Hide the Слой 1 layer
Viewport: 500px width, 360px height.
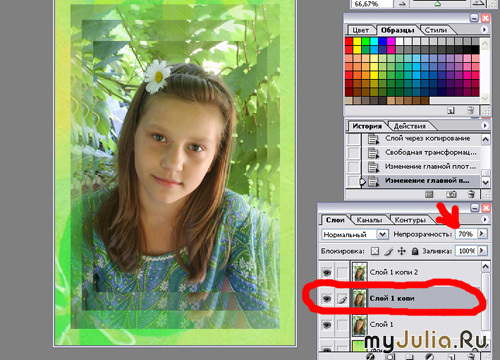coord(327,324)
